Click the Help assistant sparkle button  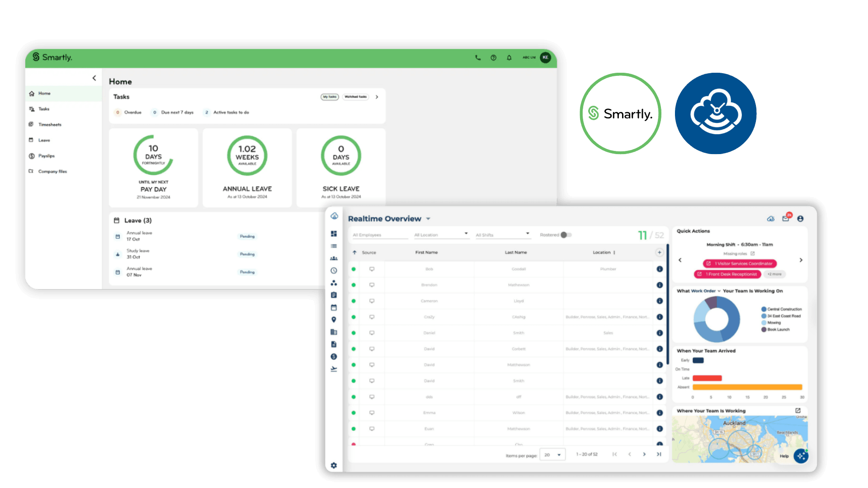(x=801, y=456)
